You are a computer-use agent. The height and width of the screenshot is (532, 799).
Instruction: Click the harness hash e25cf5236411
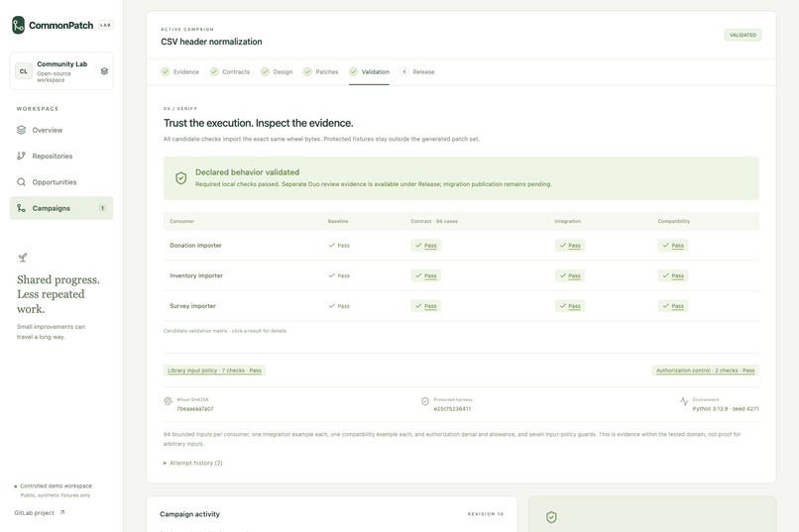(x=452, y=409)
